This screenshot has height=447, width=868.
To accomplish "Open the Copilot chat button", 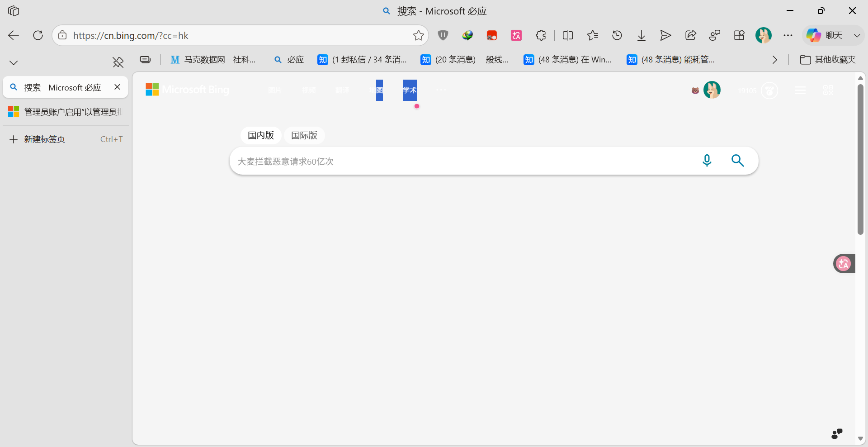I will point(824,35).
